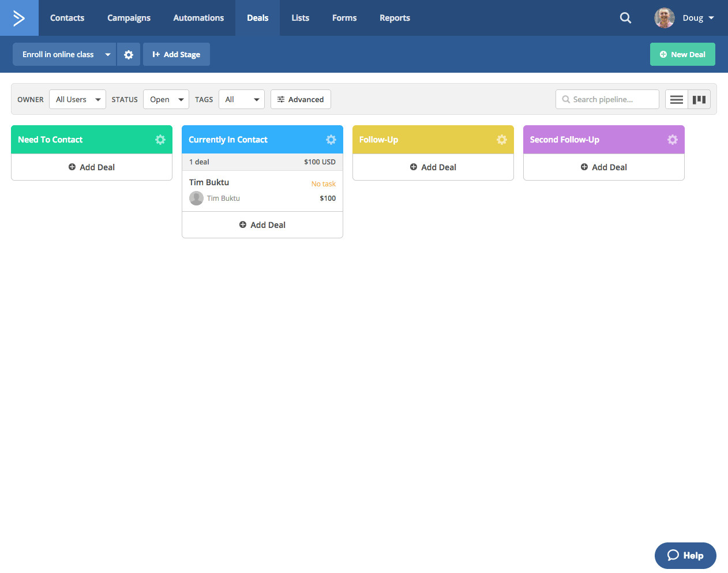This screenshot has width=728, height=573.
Task: Focus the Search pipeline field
Action: pos(607,99)
